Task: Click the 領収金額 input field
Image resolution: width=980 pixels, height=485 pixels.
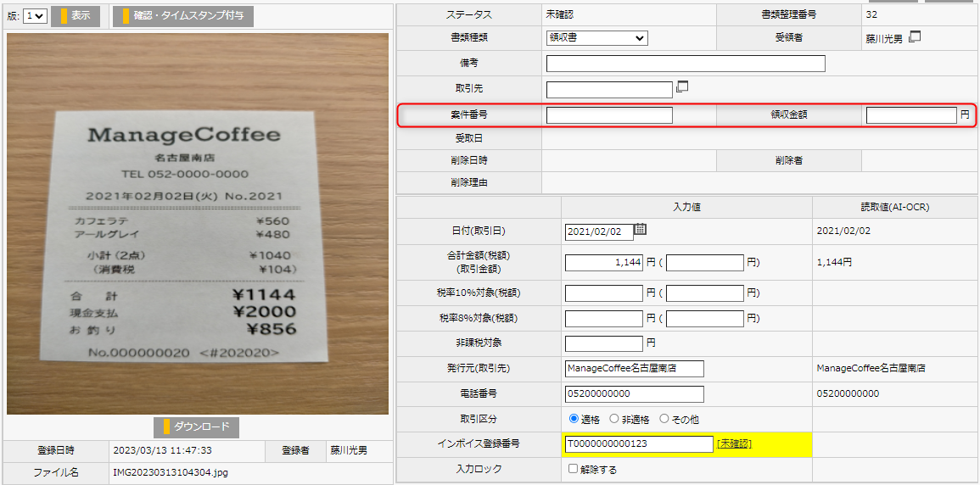Action: coord(910,115)
